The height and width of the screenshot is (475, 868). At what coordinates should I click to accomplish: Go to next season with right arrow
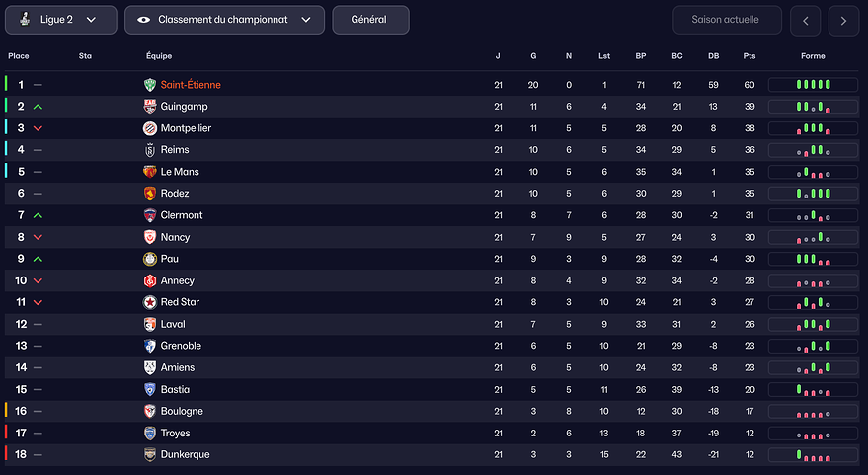click(x=843, y=20)
